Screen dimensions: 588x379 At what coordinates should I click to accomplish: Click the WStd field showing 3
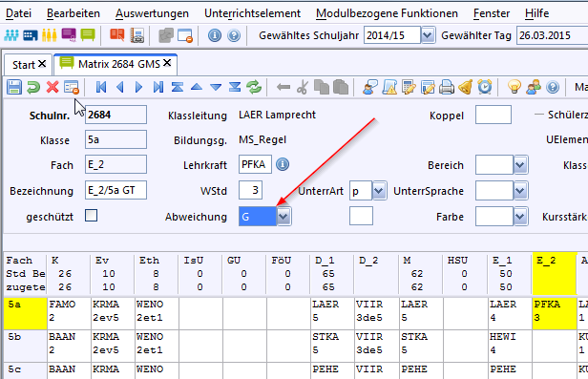pos(250,190)
